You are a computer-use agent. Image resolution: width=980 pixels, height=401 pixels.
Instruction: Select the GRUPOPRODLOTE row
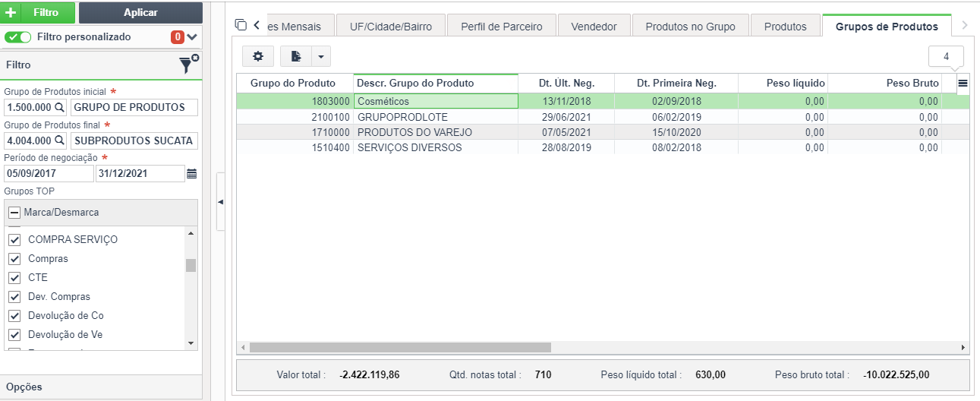(588, 117)
